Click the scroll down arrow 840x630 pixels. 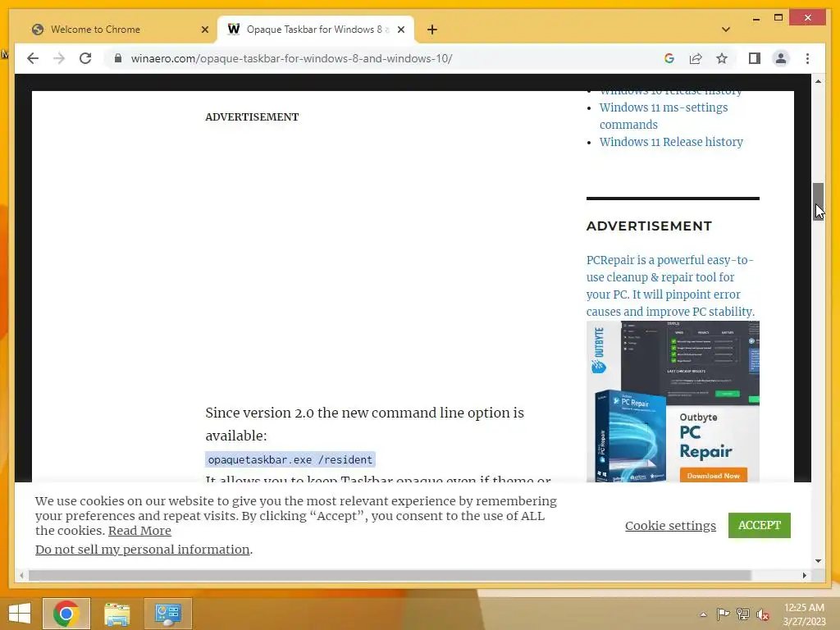pyautogui.click(x=818, y=561)
